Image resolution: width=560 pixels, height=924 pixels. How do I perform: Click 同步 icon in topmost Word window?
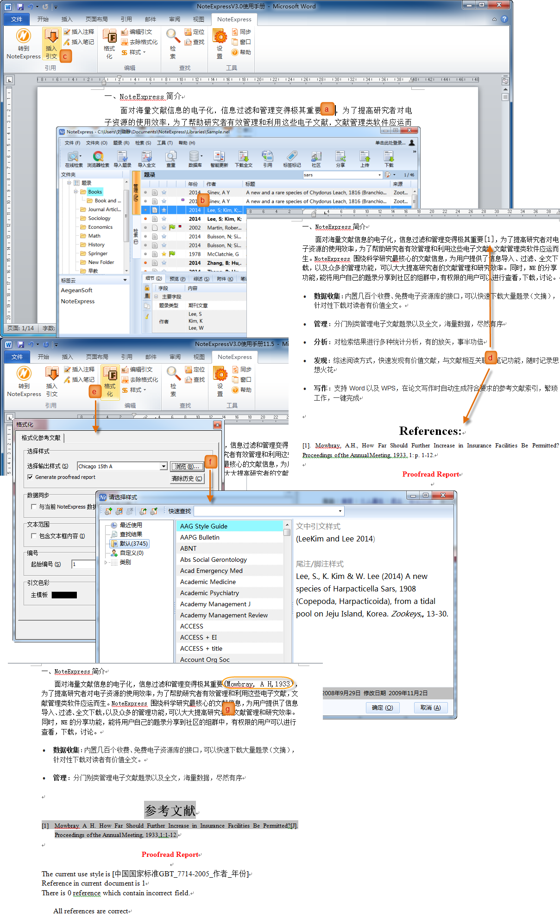pos(235,31)
